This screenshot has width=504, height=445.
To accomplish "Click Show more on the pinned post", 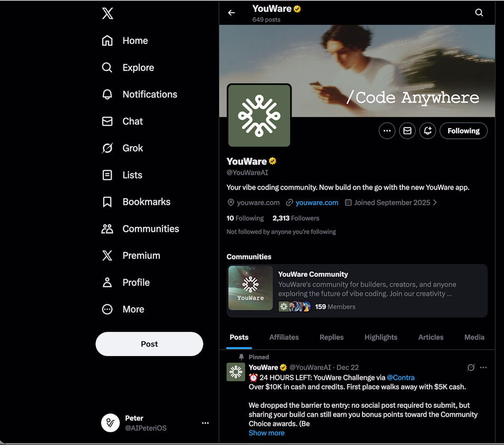I will (x=267, y=433).
